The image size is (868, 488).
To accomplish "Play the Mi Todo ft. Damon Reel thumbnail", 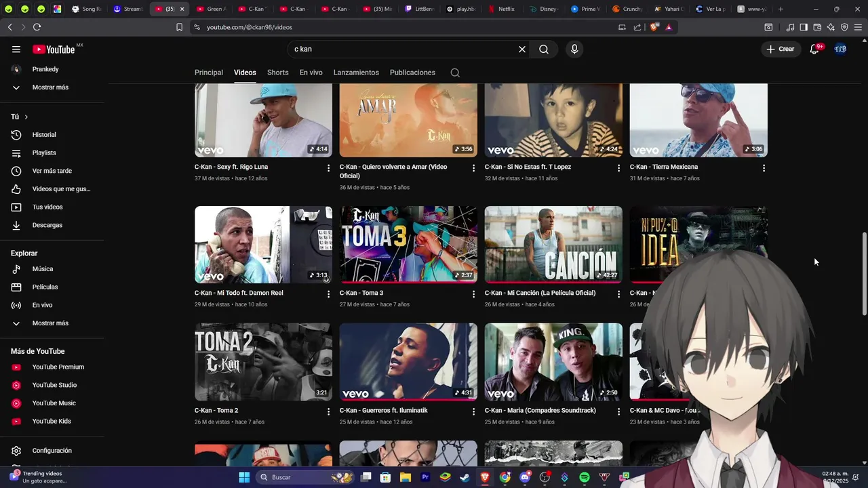I will pos(263,245).
